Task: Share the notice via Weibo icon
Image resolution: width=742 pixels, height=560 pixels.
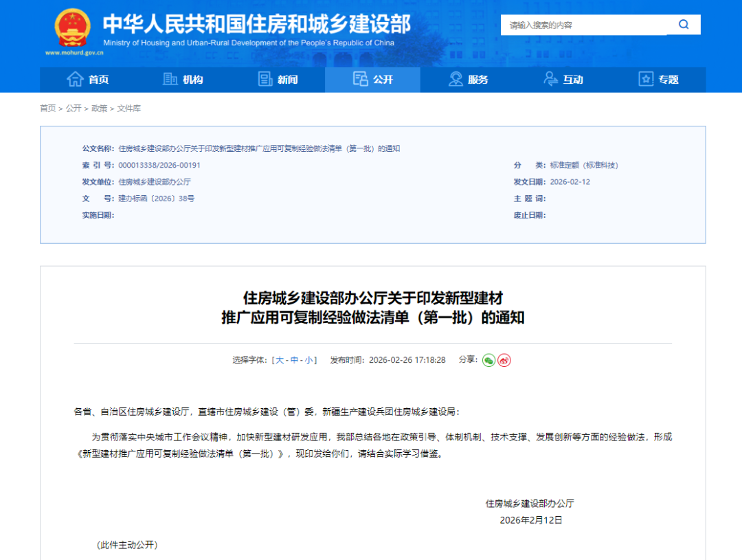Action: click(504, 360)
